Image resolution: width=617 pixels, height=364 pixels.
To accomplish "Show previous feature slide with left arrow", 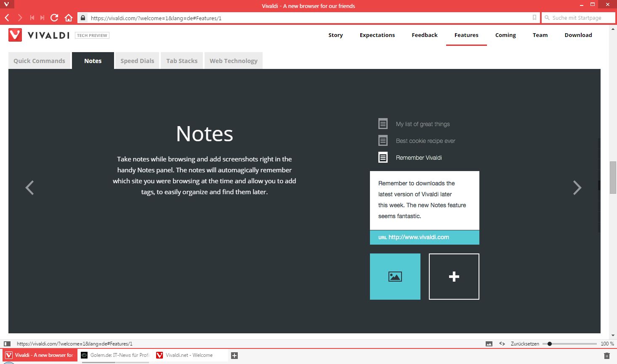I will 29,187.
